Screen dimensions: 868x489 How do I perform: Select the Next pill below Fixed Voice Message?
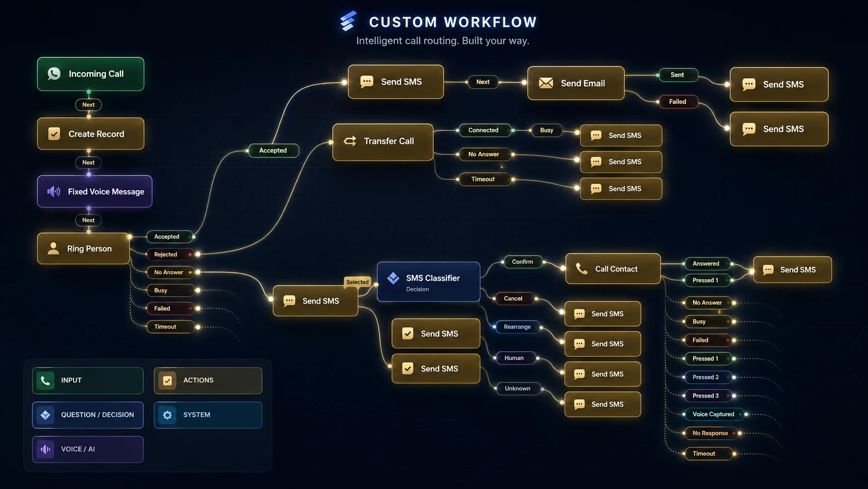click(88, 220)
